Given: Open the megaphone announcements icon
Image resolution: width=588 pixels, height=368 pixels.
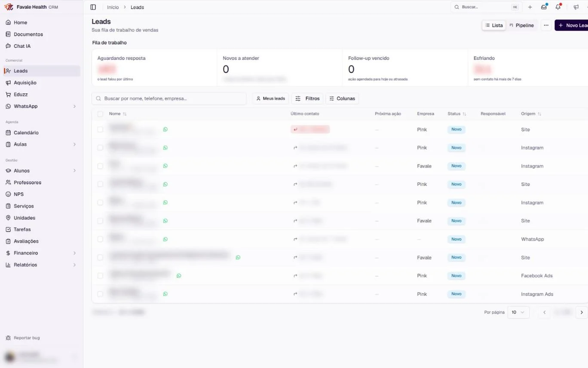Looking at the screenshot, I should pyautogui.click(x=576, y=7).
